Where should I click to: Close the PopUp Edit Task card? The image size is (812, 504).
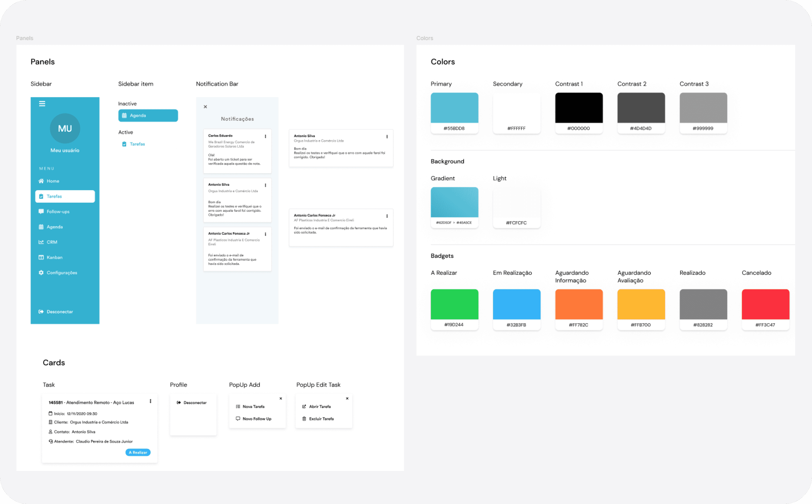pos(347,399)
